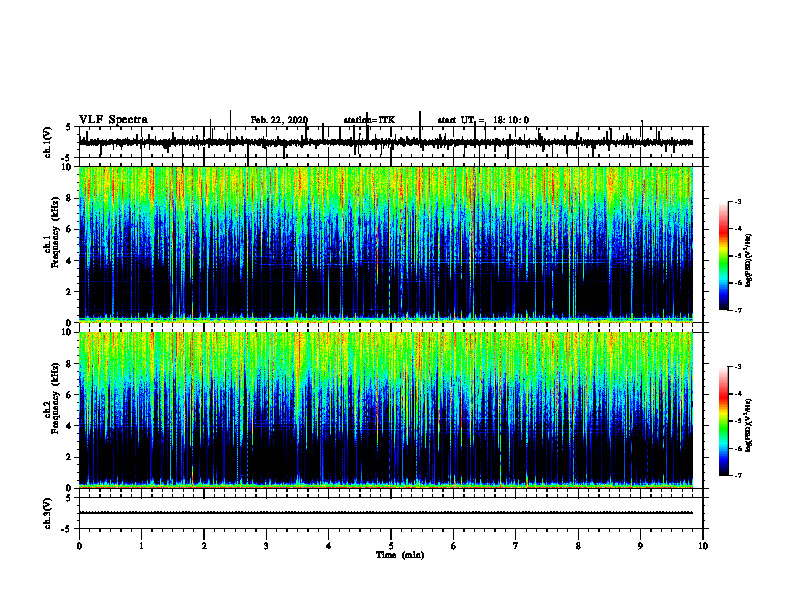Click the "ch.1(V)" waveform axis label
792x612 pixels.
coord(47,142)
